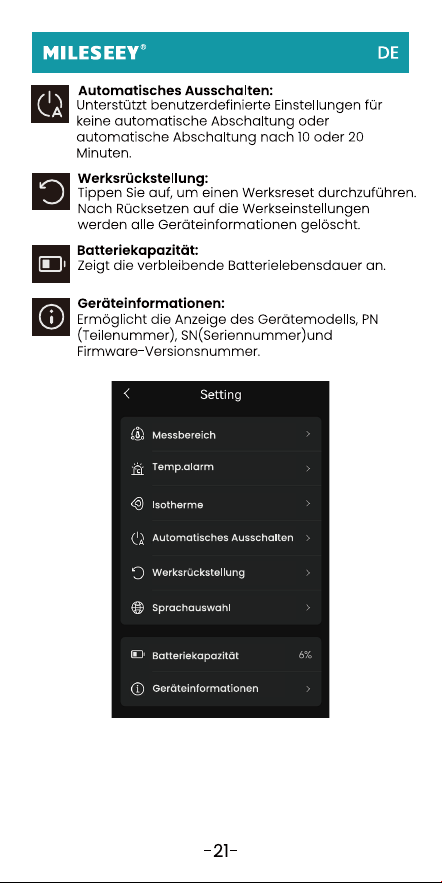Click the battery icon next to Batteriekapazität
This screenshot has width=442, height=883.
tap(137, 654)
